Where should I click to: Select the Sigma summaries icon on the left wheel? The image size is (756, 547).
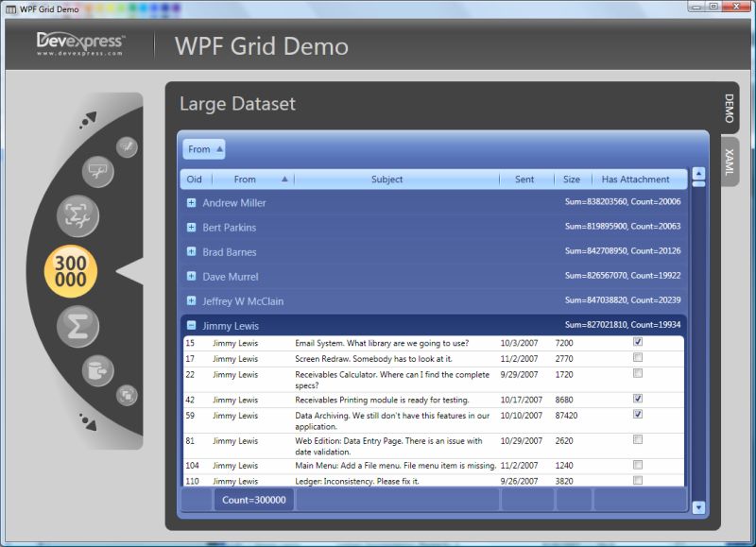[80, 324]
